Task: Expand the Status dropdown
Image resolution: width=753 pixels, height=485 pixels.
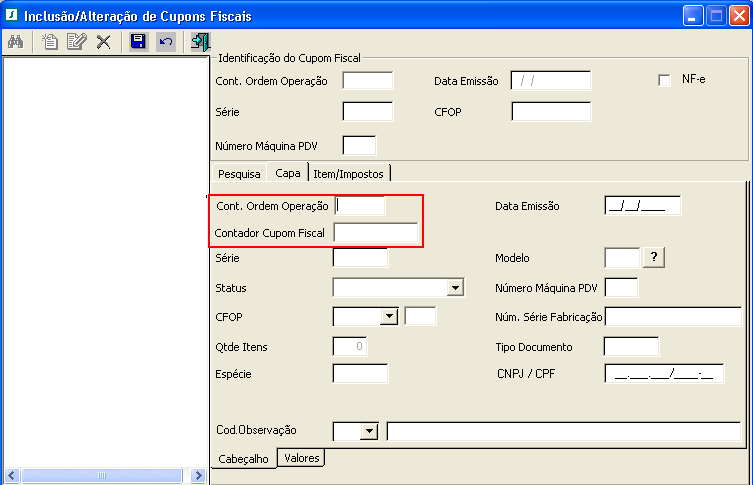Action: click(x=455, y=288)
